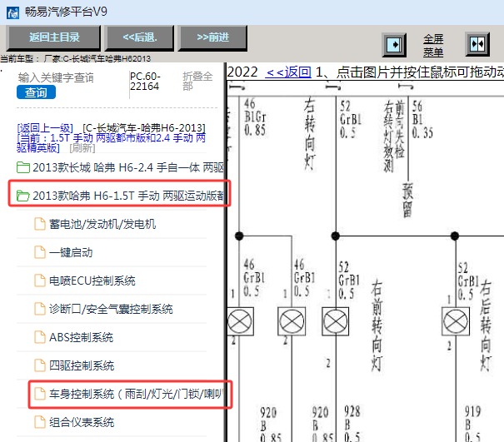Click the document icon beside 诊断口/安全气囊控制系统
The height and width of the screenshot is (442, 504).
click(x=40, y=309)
